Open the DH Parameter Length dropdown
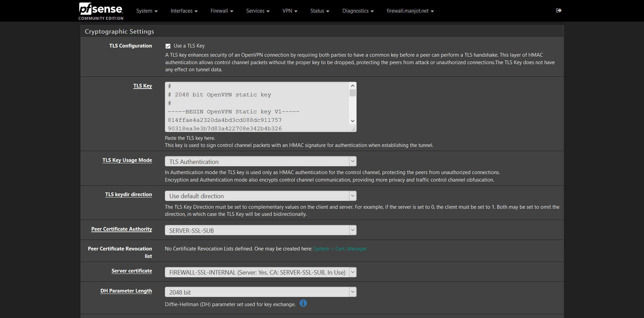This screenshot has height=318, width=644. (x=261, y=292)
